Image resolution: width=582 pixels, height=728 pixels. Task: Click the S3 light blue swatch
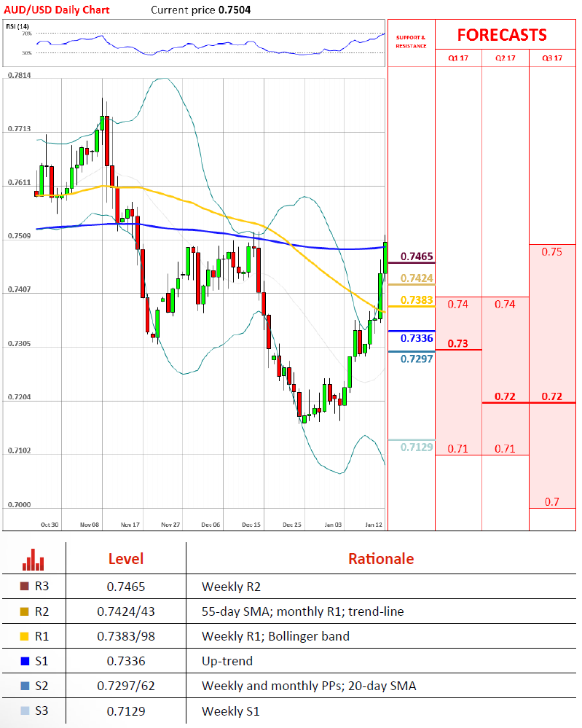[25, 711]
